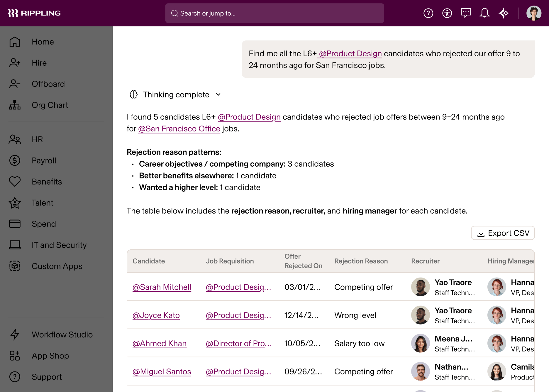Launch the AI sparkle assistant icon
The height and width of the screenshot is (392, 549).
[504, 13]
